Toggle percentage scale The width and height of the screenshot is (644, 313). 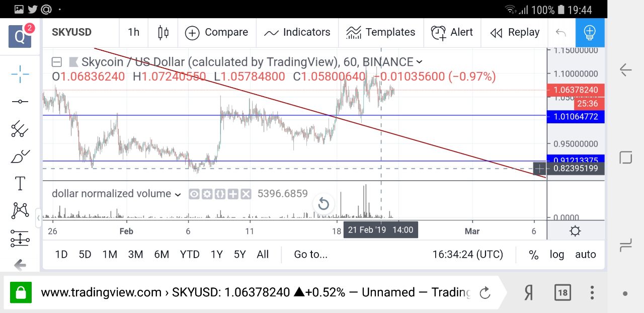click(x=534, y=255)
